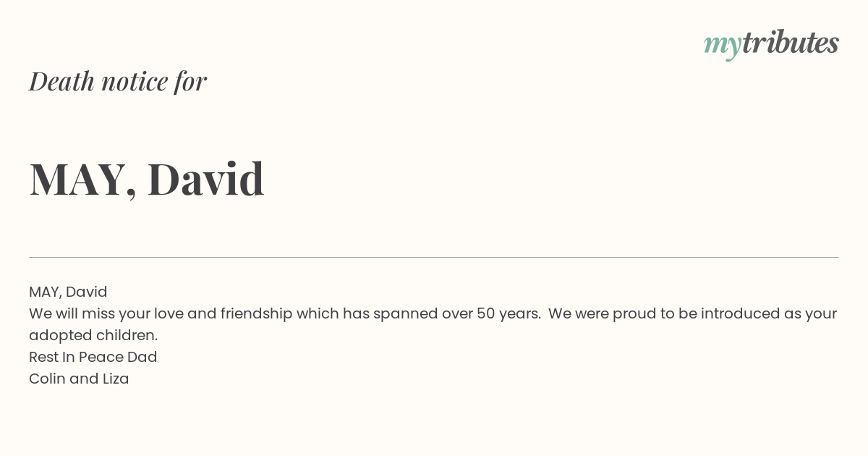Select the word "friendship" in the message
This screenshot has width=868, height=456.
[x=257, y=313]
